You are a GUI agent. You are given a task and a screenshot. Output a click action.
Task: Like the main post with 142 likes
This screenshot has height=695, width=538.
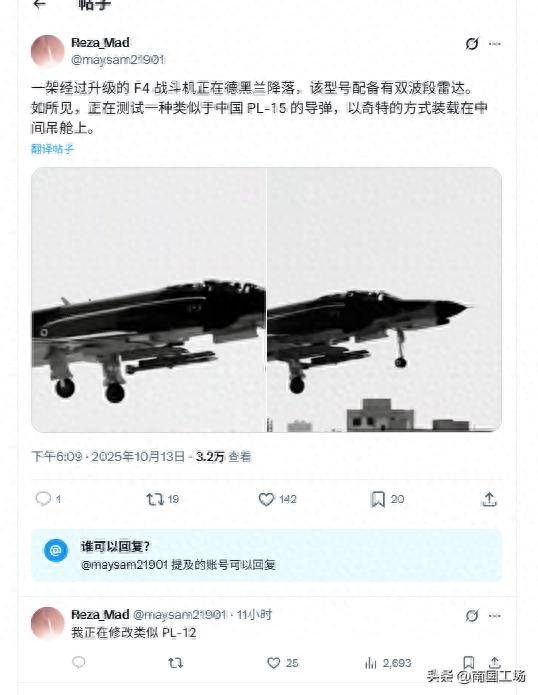click(x=277, y=499)
